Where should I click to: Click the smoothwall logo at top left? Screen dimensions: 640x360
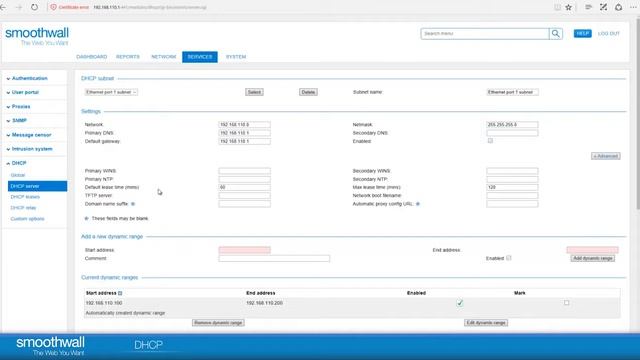coord(37,36)
